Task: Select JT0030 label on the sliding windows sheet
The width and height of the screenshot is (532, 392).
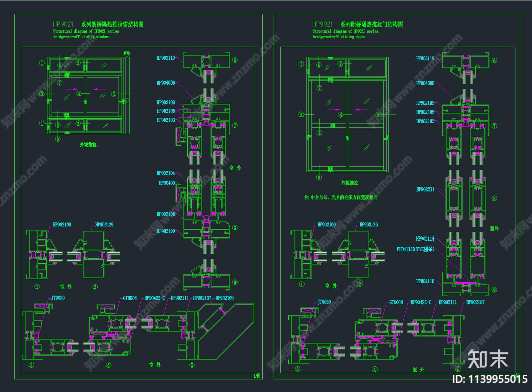Action: coord(58,298)
